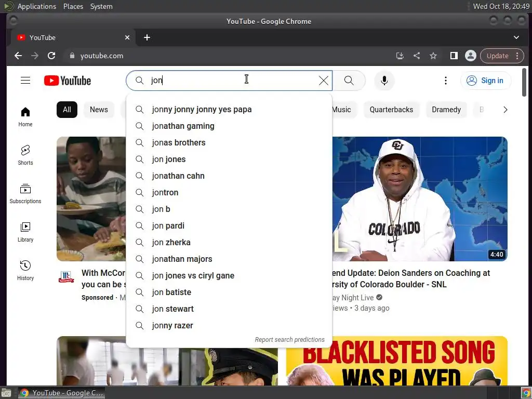Choose suggestion jonathan cahn
This screenshot has height=399, width=532.
click(229, 176)
